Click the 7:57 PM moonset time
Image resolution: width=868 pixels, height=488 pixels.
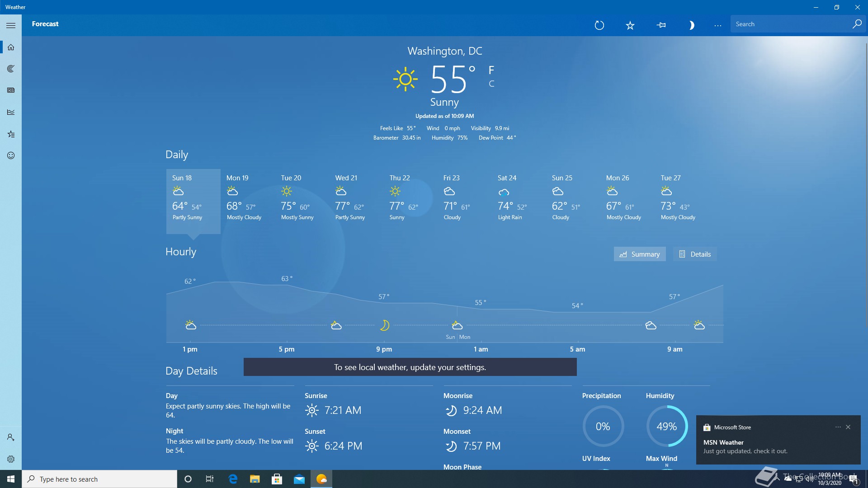(x=482, y=446)
